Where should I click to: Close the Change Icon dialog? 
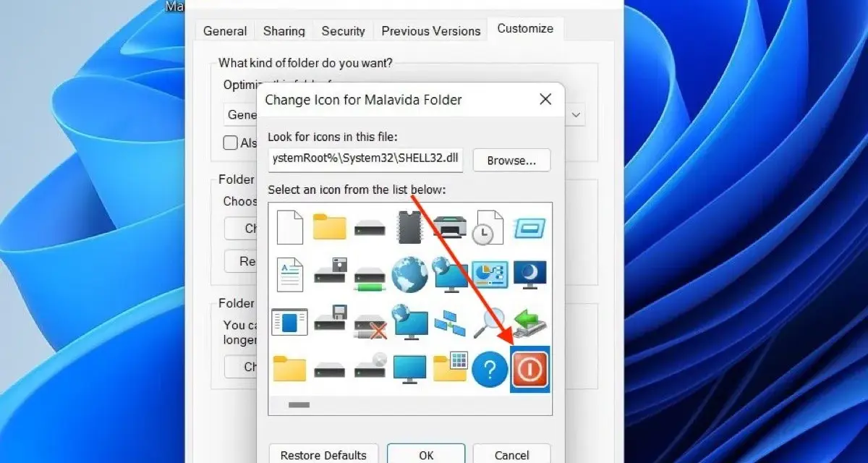coord(546,100)
